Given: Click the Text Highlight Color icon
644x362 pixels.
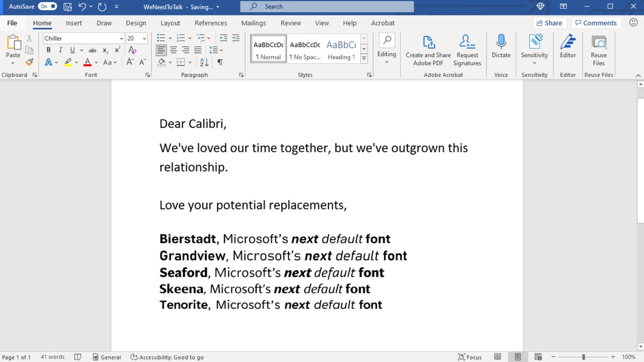Looking at the screenshot, I should pyautogui.click(x=67, y=62).
